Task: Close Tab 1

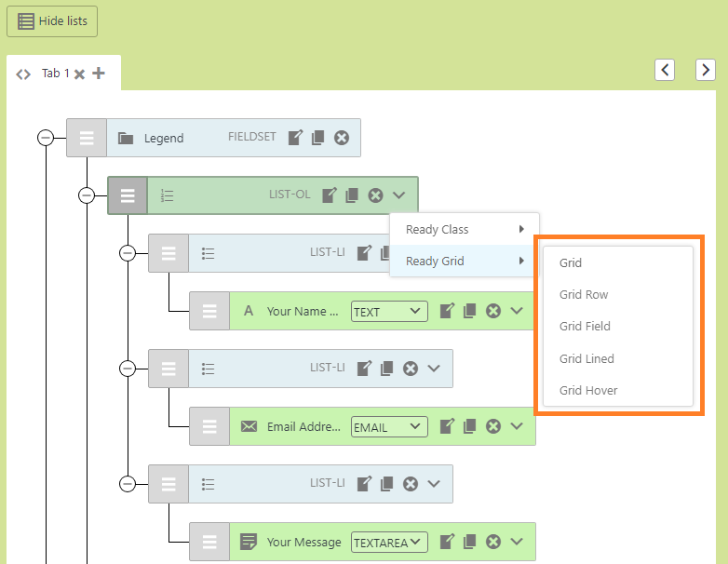Action: pyautogui.click(x=80, y=74)
